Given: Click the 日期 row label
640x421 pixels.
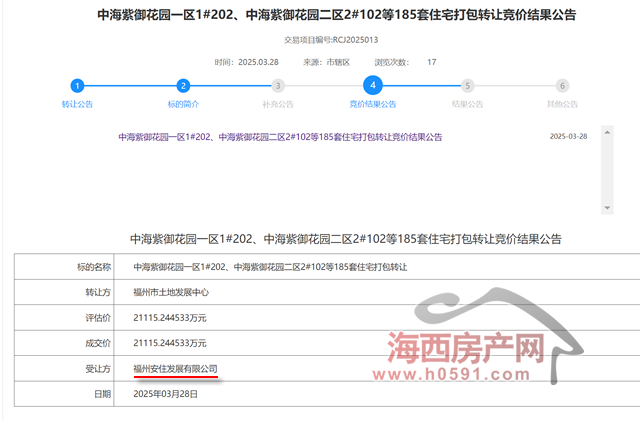Looking at the screenshot, I should coord(102,394).
